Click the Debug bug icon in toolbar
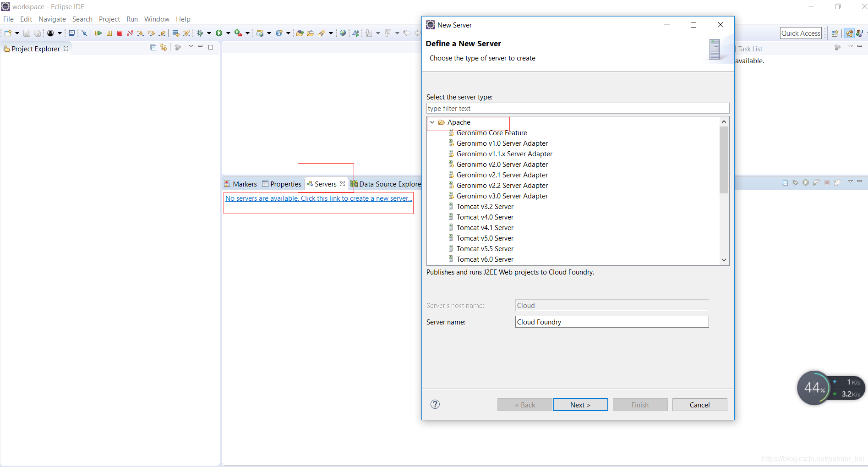 click(200, 33)
